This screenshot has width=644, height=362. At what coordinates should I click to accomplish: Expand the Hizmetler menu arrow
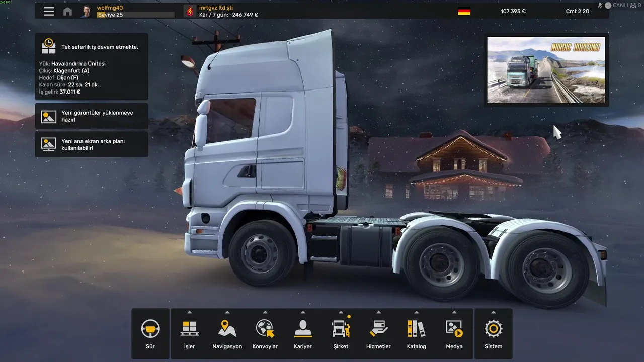click(x=378, y=312)
